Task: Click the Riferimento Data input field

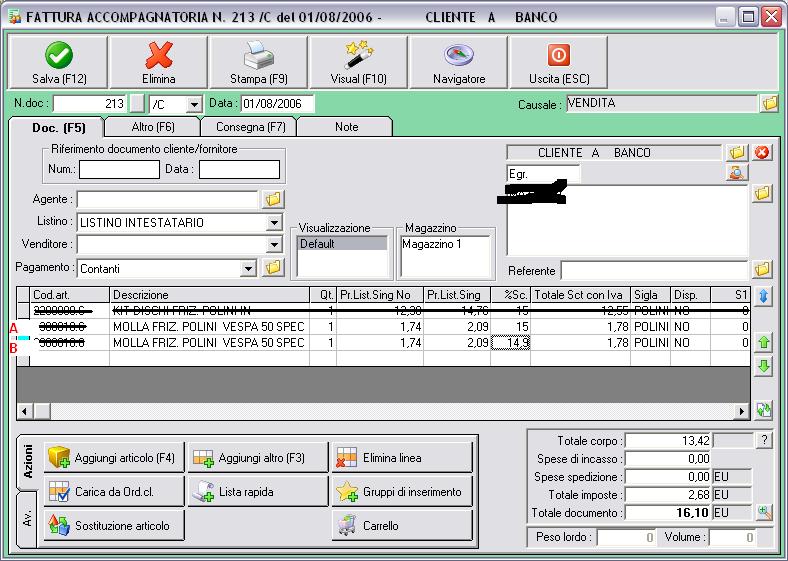Action: click(239, 169)
